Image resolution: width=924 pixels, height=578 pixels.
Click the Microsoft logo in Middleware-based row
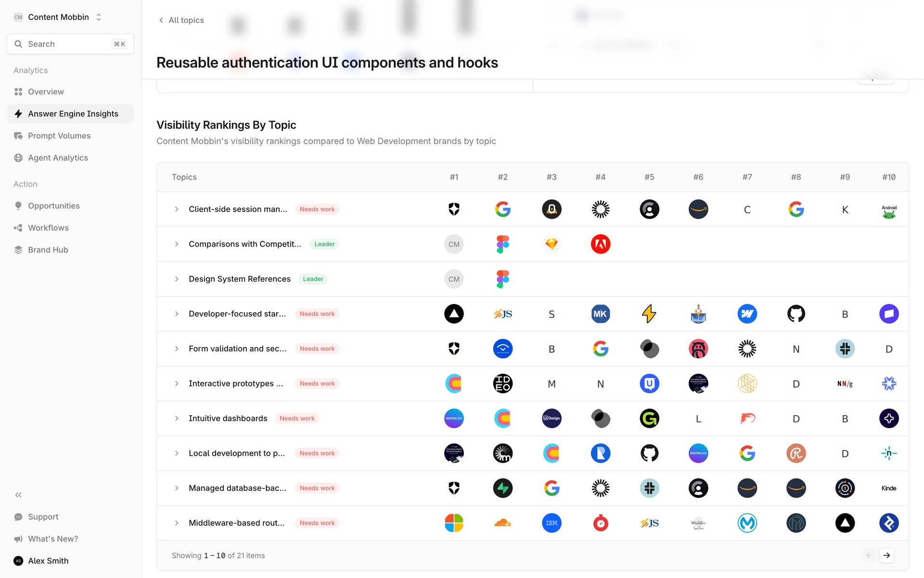click(x=454, y=523)
